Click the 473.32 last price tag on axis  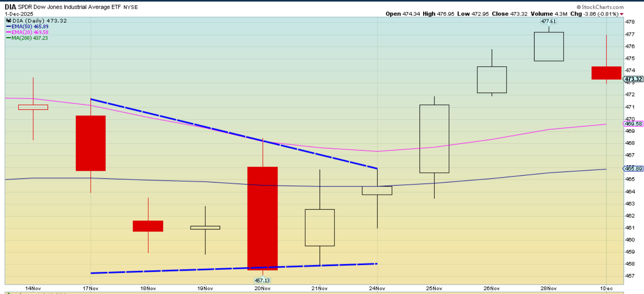pyautogui.click(x=633, y=79)
